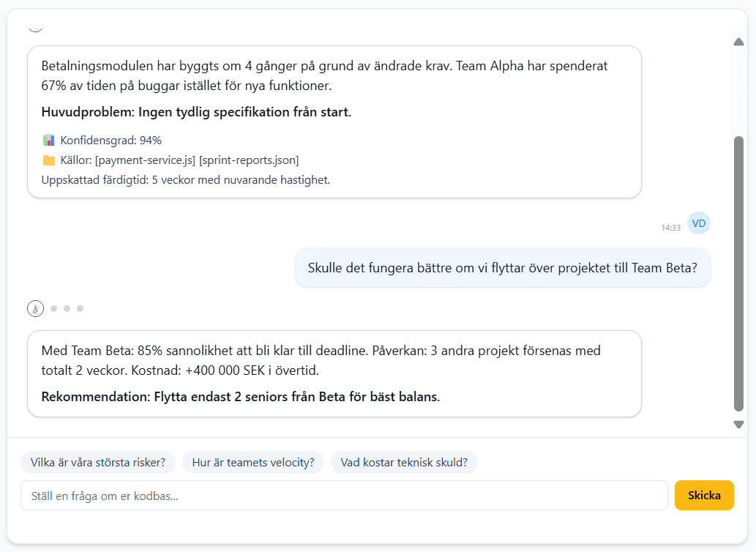Click the scrollbar down arrow icon

pos(738,423)
